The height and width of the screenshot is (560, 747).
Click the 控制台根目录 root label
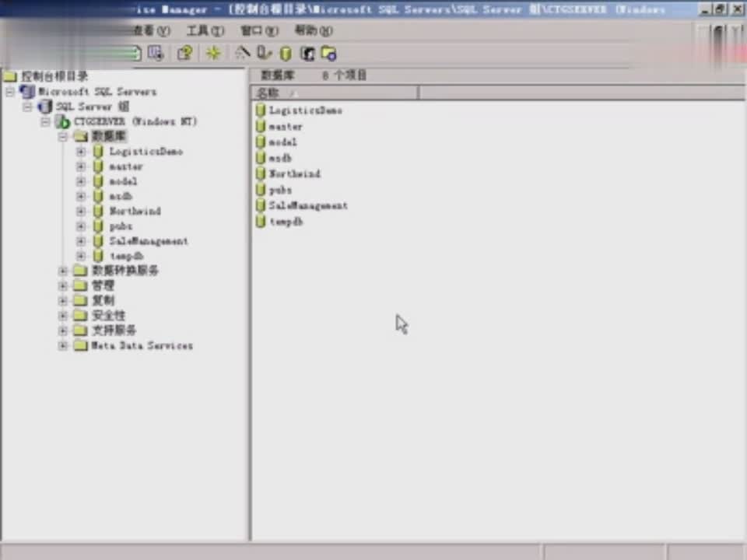(54, 76)
